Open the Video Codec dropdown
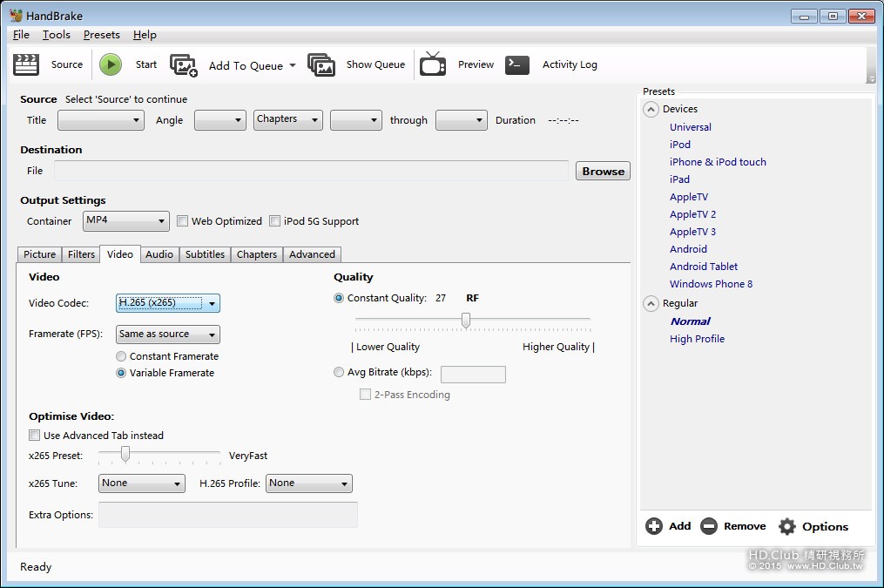This screenshot has width=884, height=588. tap(167, 303)
